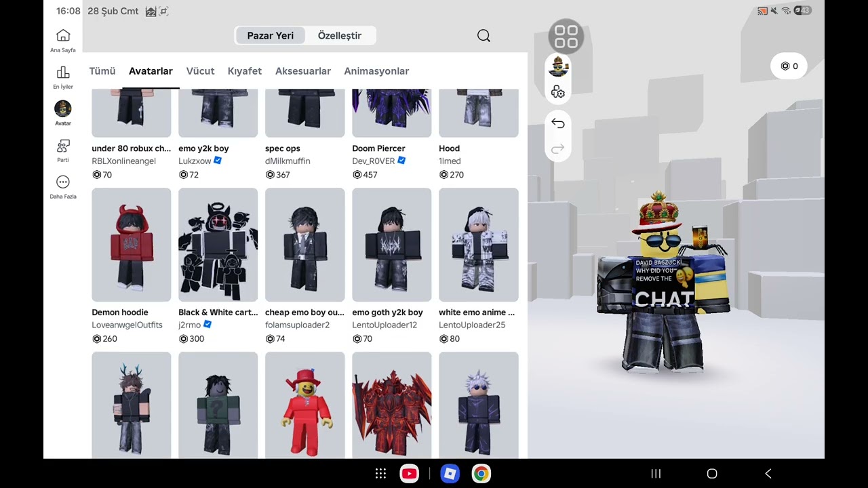Open creator Lukzxow
The width and height of the screenshot is (868, 488).
click(195, 161)
